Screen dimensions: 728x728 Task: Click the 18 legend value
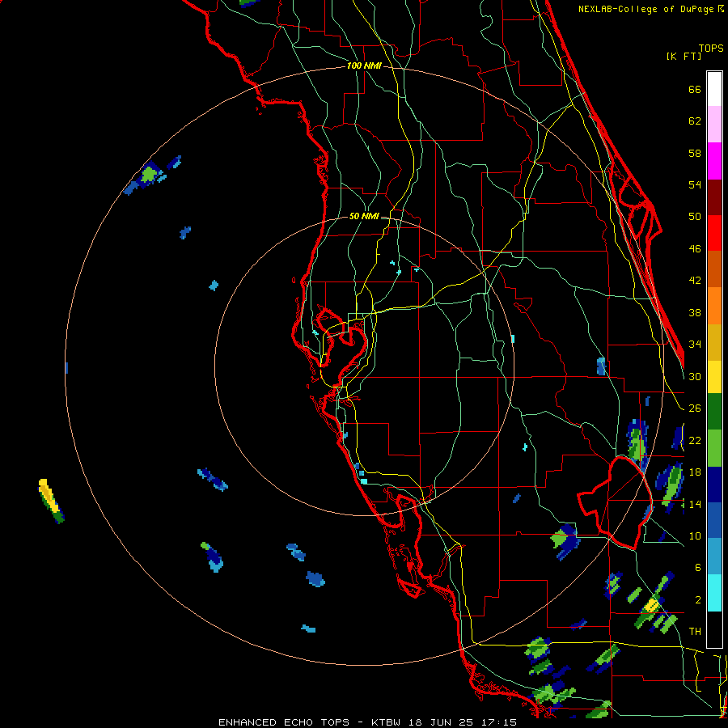click(x=695, y=472)
